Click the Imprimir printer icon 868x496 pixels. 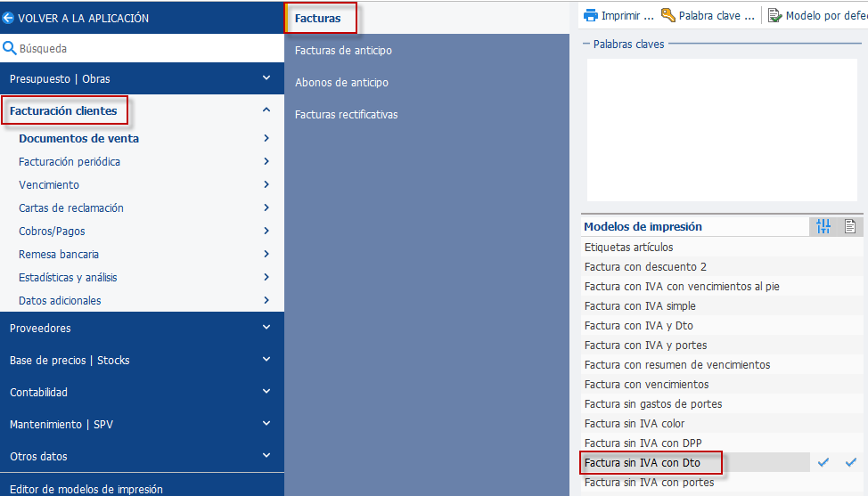click(x=591, y=15)
